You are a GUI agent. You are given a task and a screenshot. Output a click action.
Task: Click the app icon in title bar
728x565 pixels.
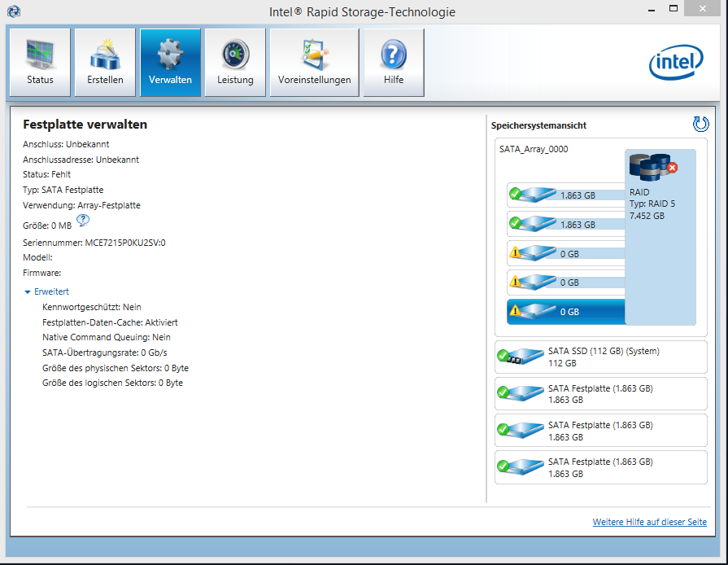click(x=14, y=11)
